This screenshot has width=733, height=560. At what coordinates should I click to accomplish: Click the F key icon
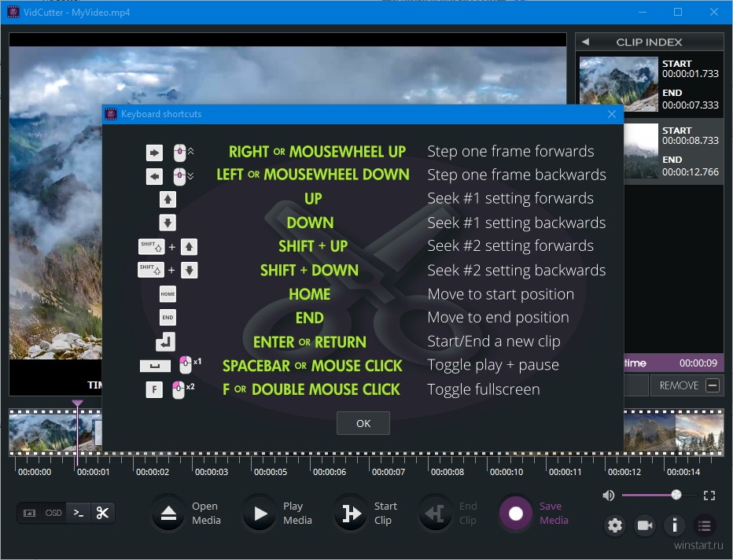154,389
